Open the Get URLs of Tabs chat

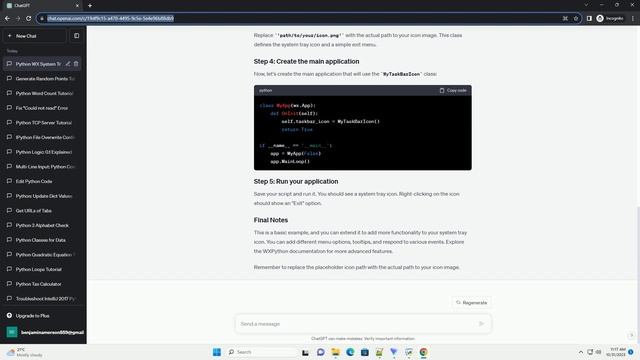[42, 211]
